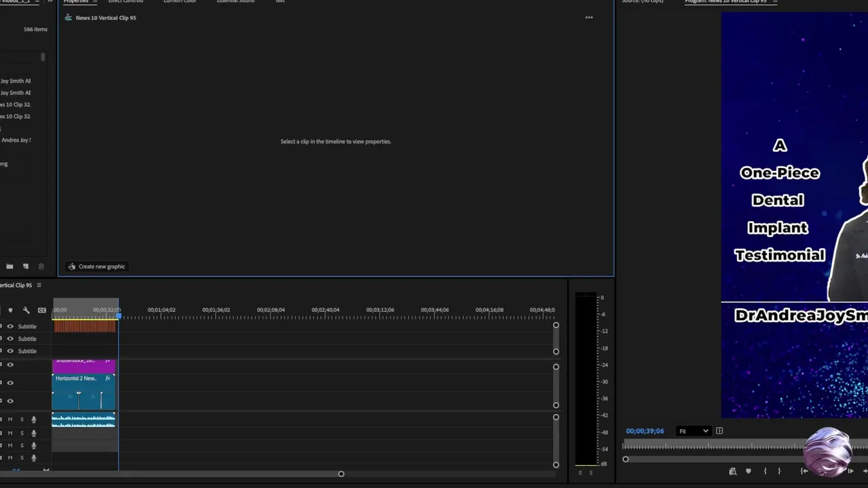Click the fx badge on Horizontal 2 New clip
The width and height of the screenshot is (868, 488).
pyautogui.click(x=107, y=378)
